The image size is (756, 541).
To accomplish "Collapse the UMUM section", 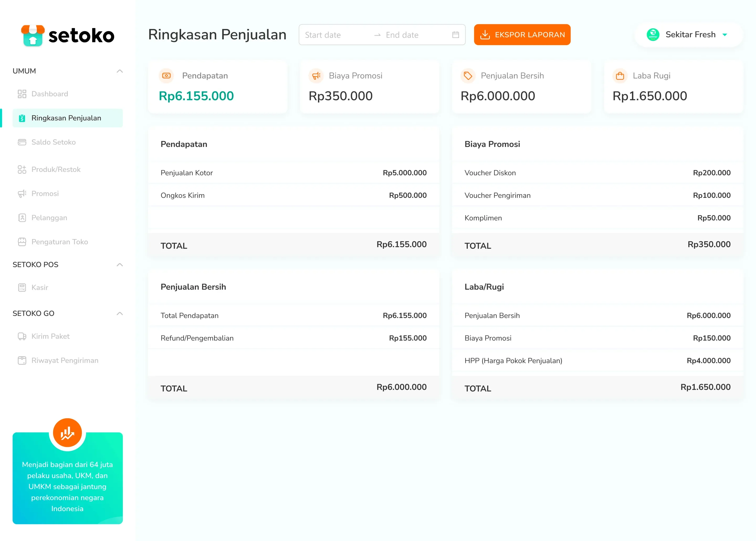I will click(120, 71).
